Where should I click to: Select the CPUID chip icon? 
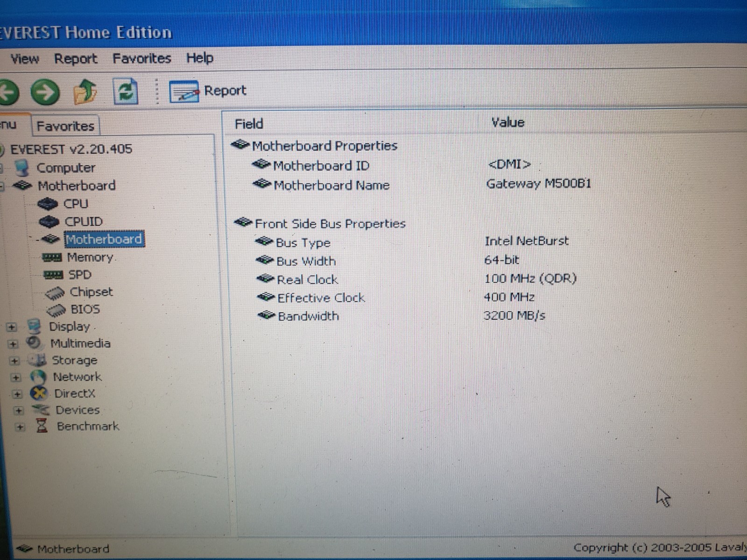[49, 222]
